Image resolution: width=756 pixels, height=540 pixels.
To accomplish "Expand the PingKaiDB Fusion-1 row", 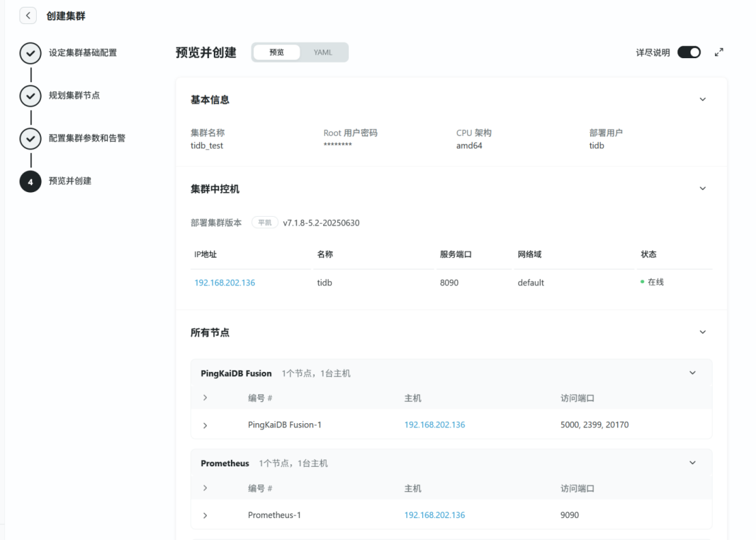I will [x=205, y=425].
